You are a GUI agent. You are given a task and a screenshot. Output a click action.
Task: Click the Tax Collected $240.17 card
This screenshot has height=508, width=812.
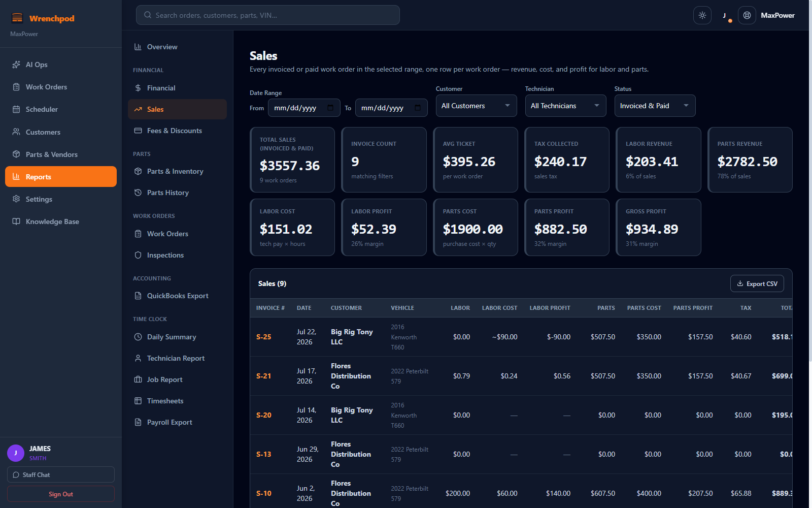(567, 160)
